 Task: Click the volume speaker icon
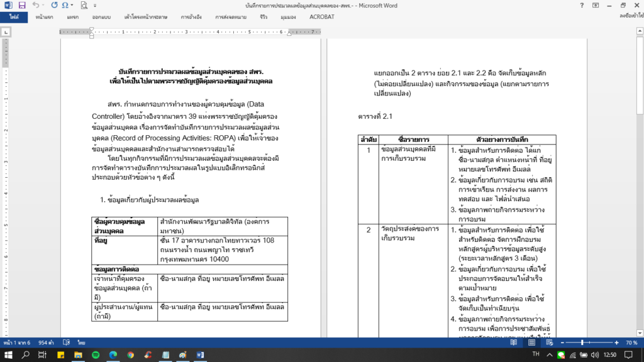595,355
